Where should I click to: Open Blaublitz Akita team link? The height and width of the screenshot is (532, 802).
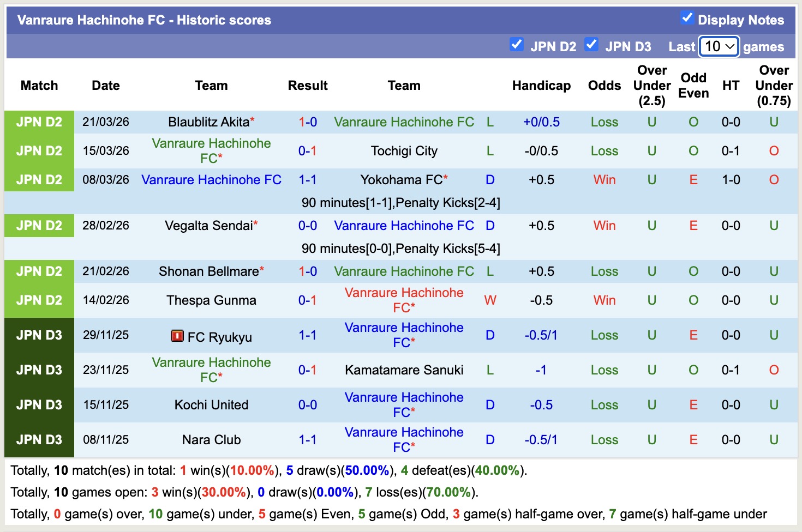pos(208,122)
